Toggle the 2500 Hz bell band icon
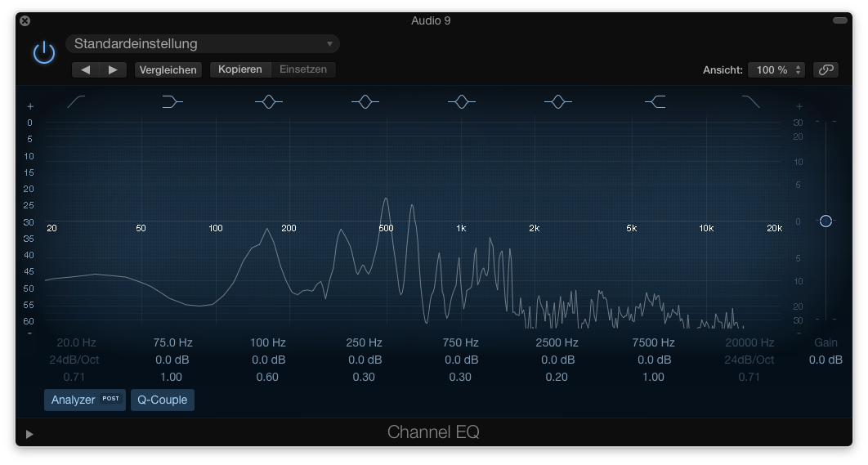Screen dimensions: 868x465 pos(557,101)
